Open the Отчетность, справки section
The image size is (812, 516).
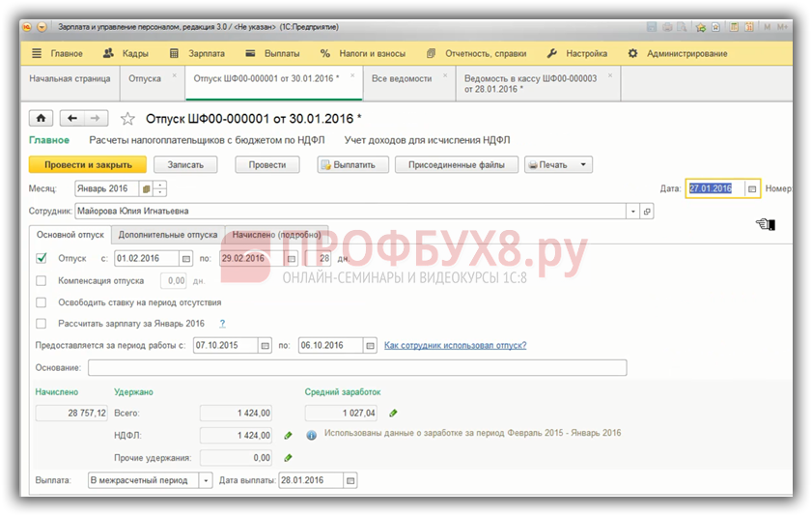pos(476,53)
